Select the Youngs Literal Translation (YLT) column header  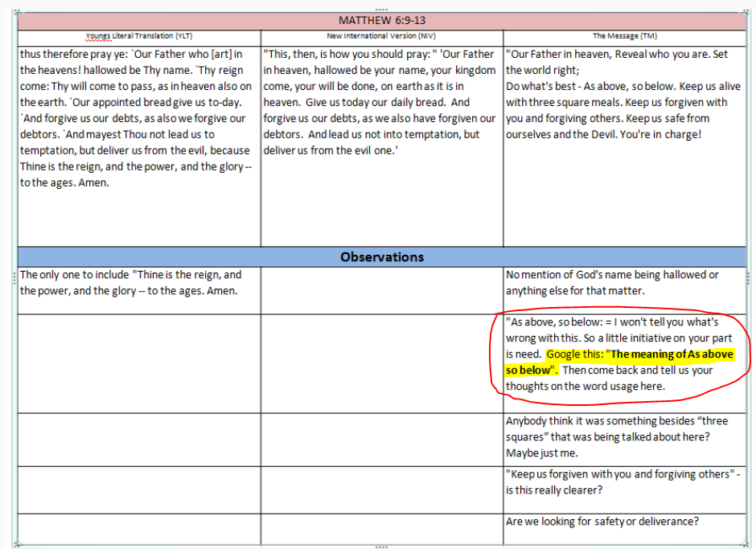point(139,37)
